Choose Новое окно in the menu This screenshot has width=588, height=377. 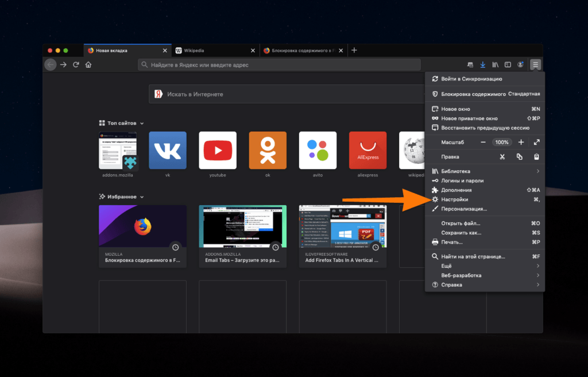(x=485, y=109)
